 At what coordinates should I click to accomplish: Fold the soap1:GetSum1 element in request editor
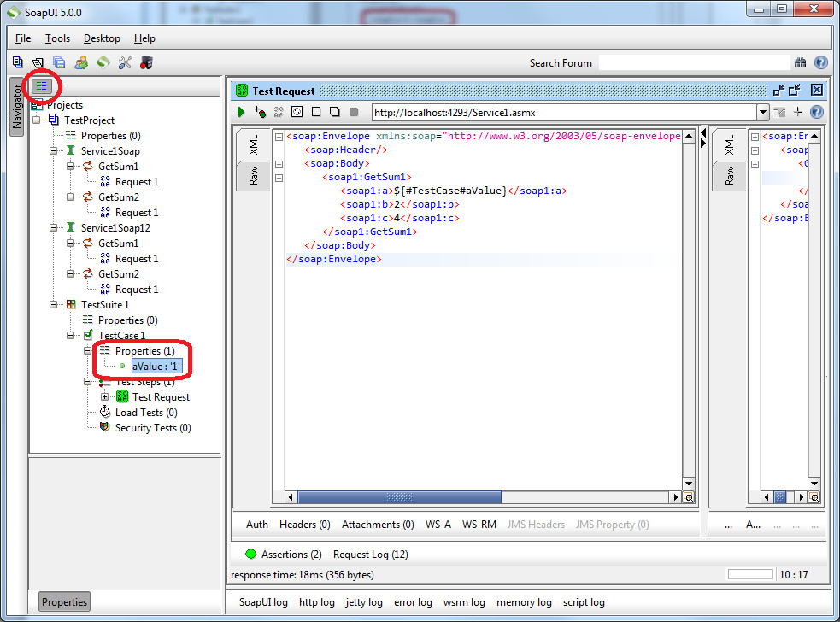279,178
